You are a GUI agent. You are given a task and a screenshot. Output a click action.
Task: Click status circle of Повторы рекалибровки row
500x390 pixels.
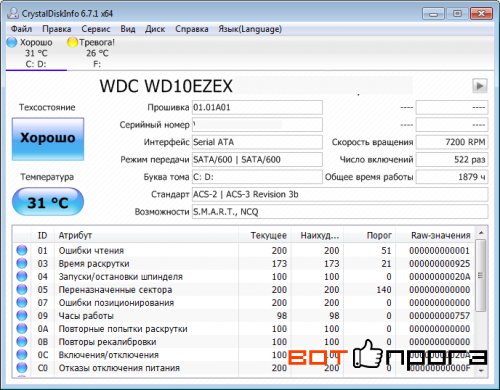pyautogui.click(x=22, y=341)
